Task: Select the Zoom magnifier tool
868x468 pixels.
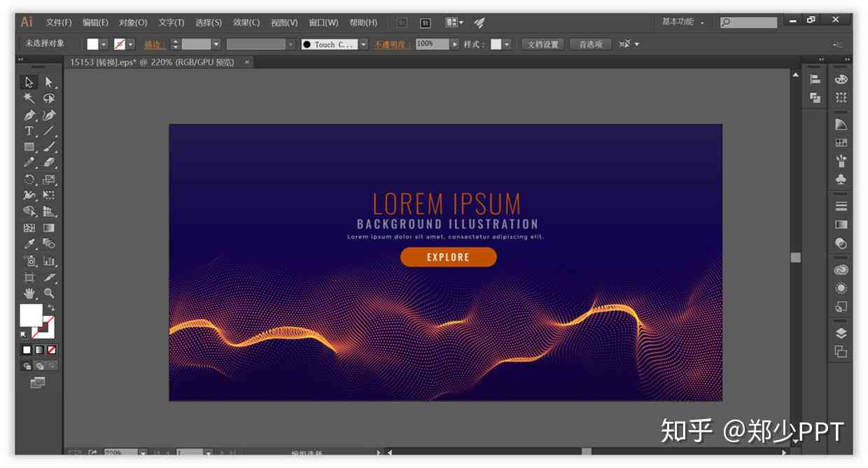Action: (49, 293)
